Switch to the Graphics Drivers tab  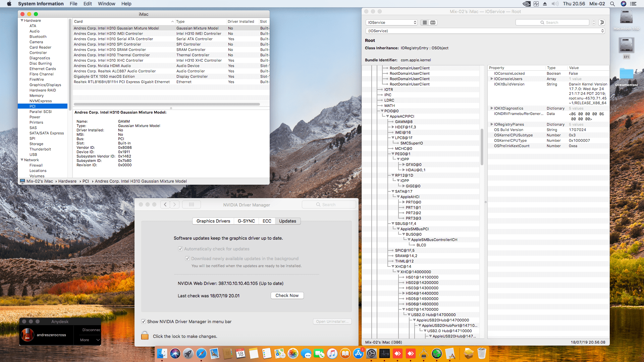[213, 221]
